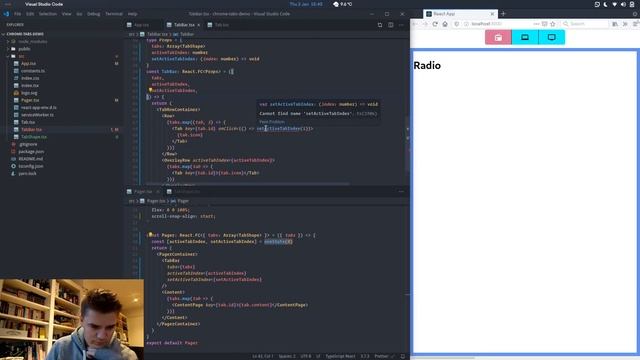640x360 pixels.
Task: Click the open changes icon in editor toolbar
Action: tap(380, 25)
